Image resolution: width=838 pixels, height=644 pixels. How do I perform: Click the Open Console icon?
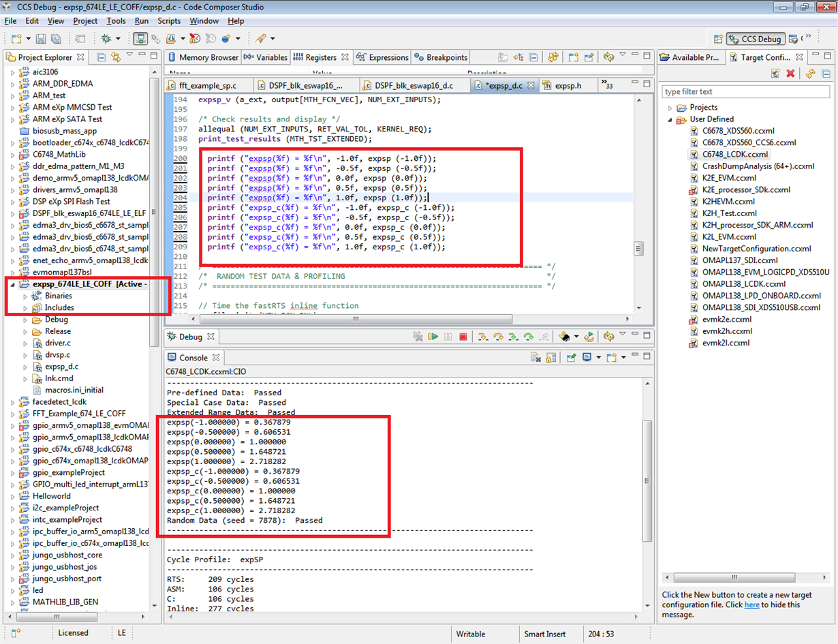(612, 357)
